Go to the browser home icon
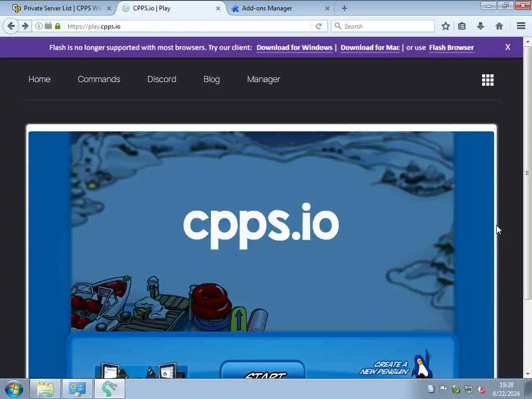The image size is (532, 399). (499, 26)
